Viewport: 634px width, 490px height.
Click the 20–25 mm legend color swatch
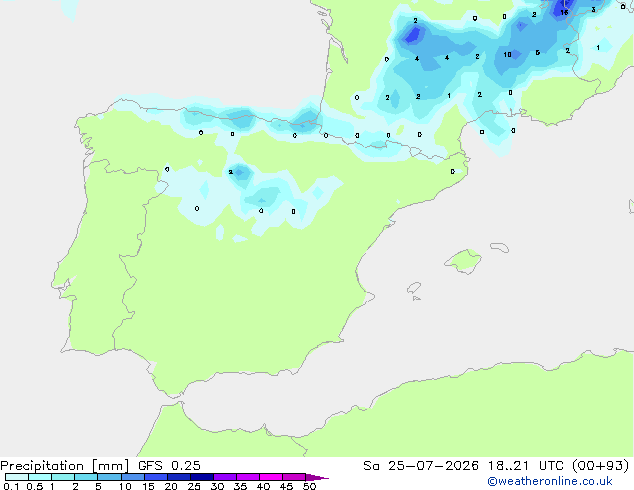click(x=178, y=477)
